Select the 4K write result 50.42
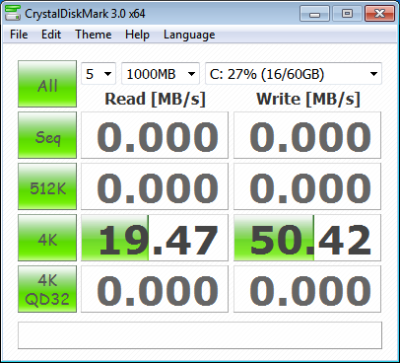The image size is (400, 363). (307, 238)
